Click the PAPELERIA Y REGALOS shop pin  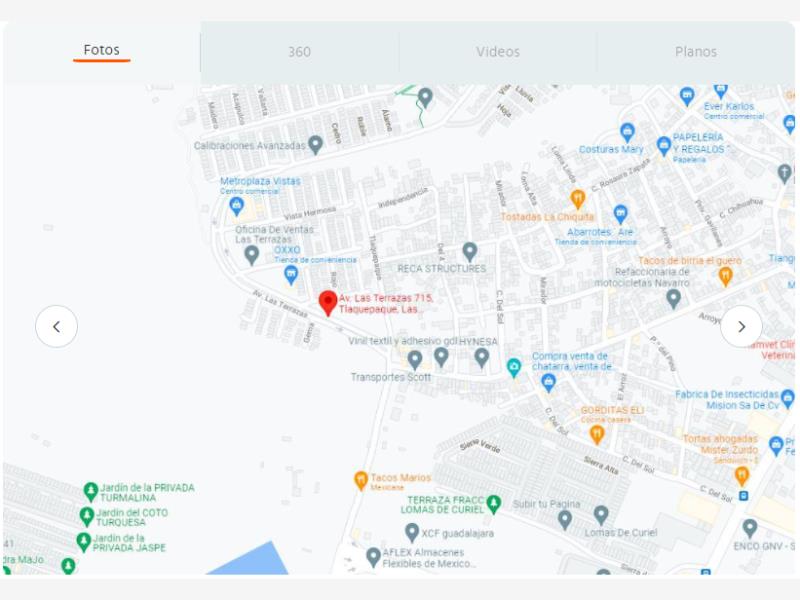663,146
